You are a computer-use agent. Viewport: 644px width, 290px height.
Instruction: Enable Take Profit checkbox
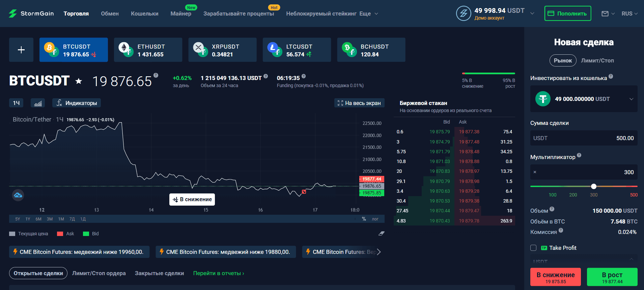[x=533, y=248]
